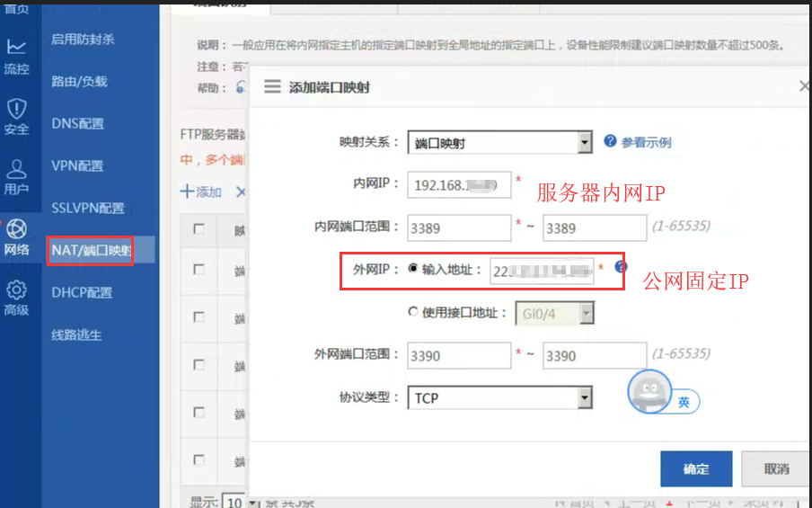Open NAT/端口映射 menu item
Image resolution: width=812 pixels, height=508 pixels.
click(x=91, y=250)
